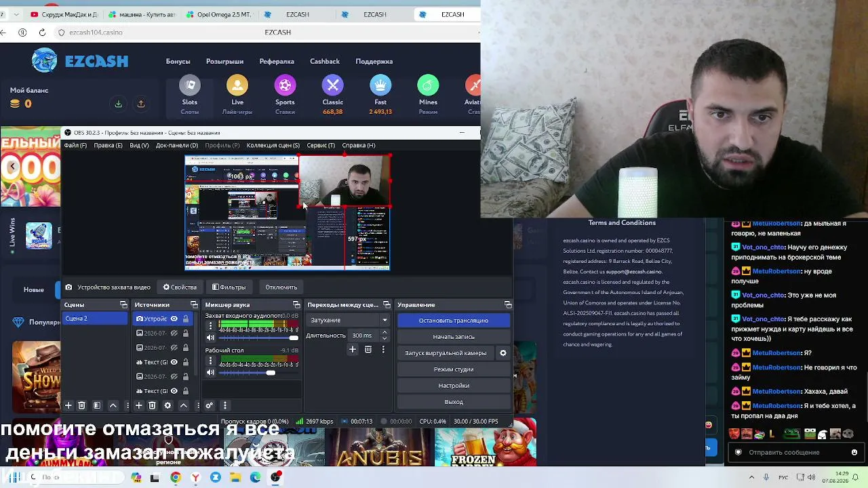868x488 pixels.
Task: Open the Вид menu in OBS
Action: click(x=139, y=145)
